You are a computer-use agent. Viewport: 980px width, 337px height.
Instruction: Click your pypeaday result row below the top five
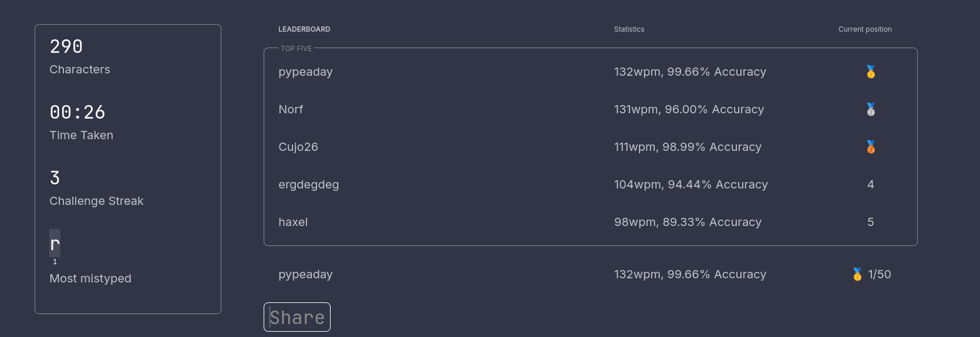591,274
